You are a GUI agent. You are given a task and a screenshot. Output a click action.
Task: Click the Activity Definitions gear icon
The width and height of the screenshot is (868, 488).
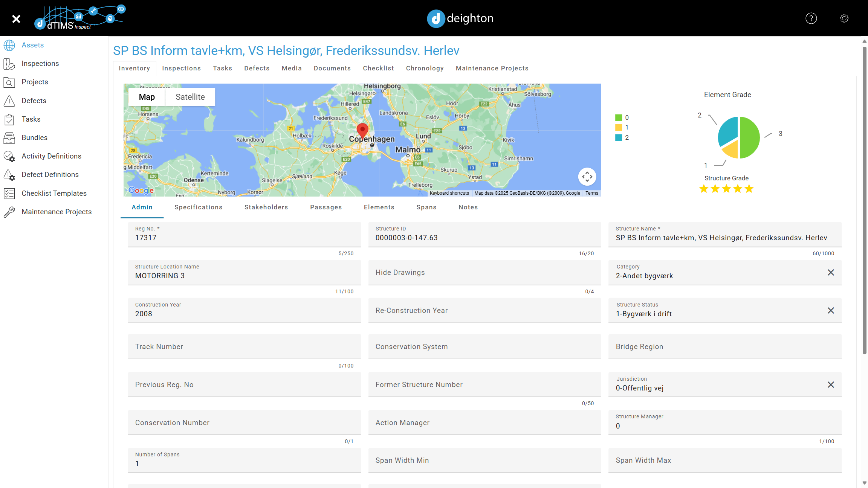click(x=9, y=156)
